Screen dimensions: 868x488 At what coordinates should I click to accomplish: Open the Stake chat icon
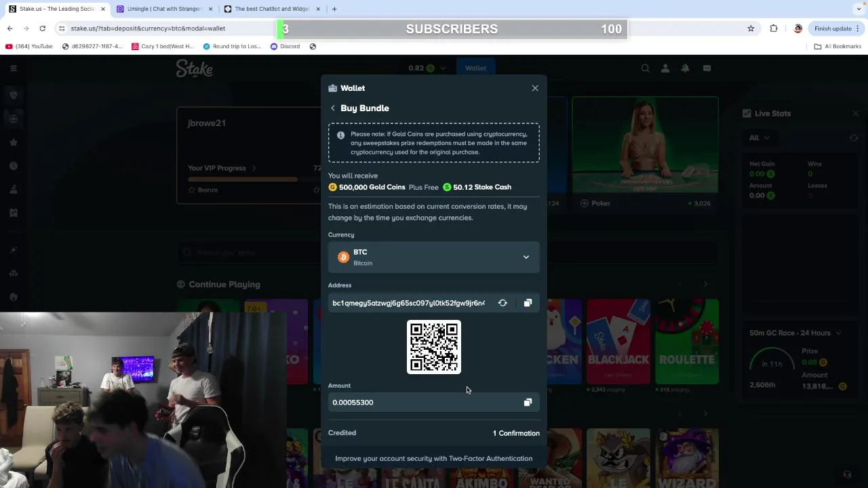(707, 68)
